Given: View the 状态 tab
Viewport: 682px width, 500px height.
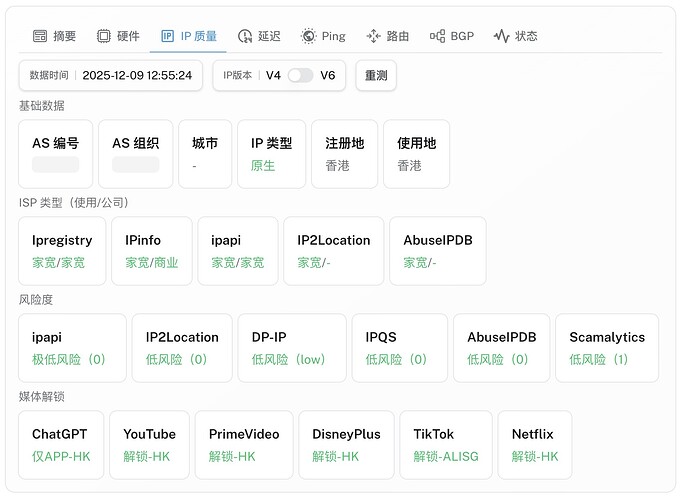Looking at the screenshot, I should coord(516,36).
